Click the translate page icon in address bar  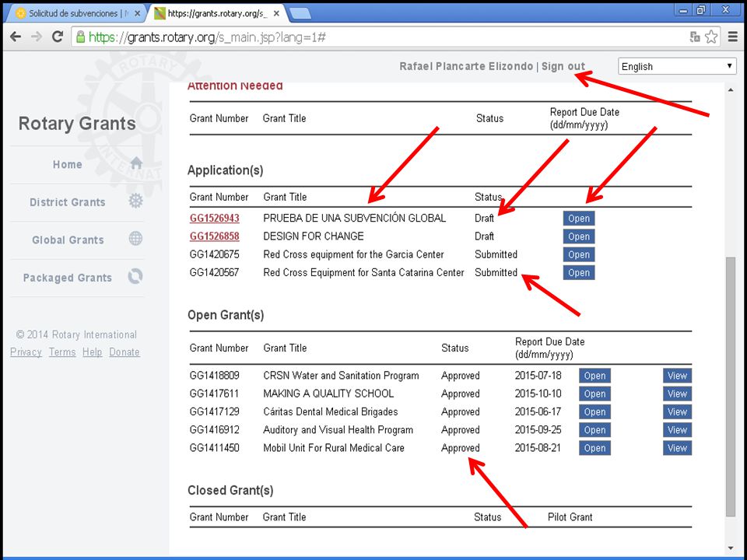pyautogui.click(x=695, y=37)
